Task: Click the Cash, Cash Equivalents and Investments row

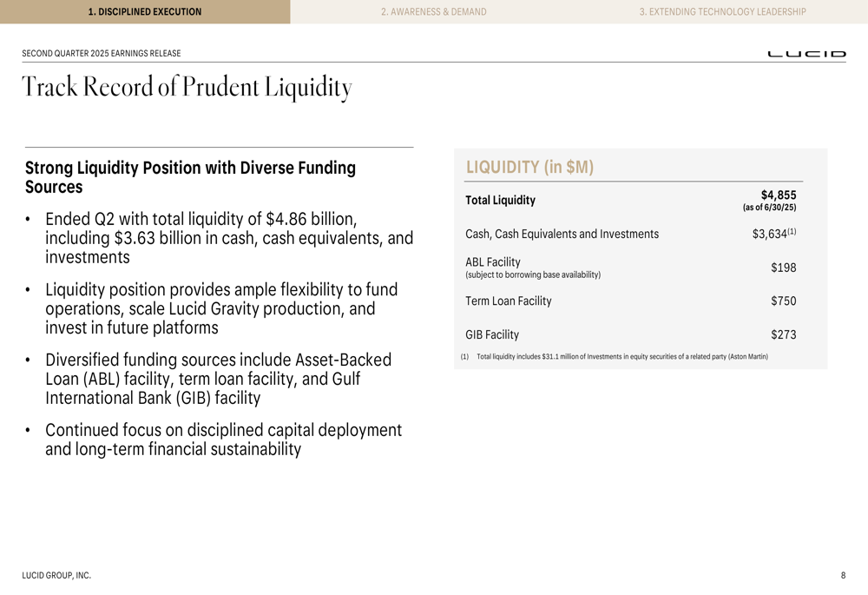Action: click(x=631, y=234)
